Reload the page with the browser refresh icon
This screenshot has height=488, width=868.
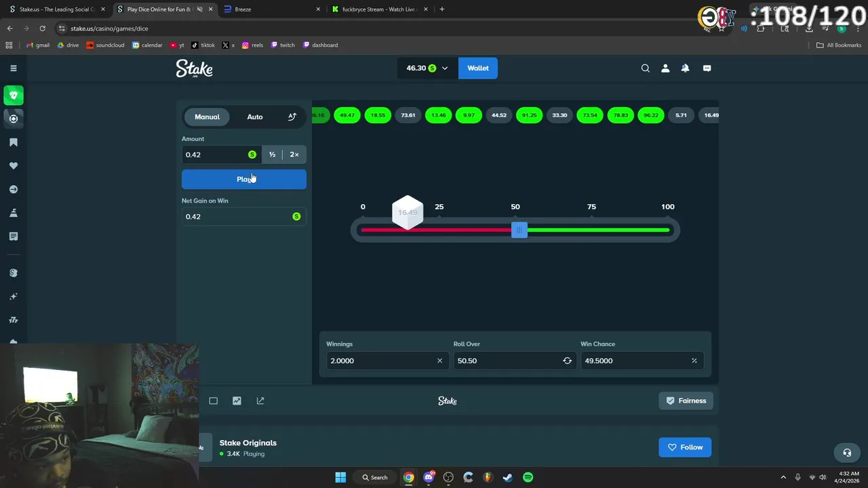[x=42, y=28]
